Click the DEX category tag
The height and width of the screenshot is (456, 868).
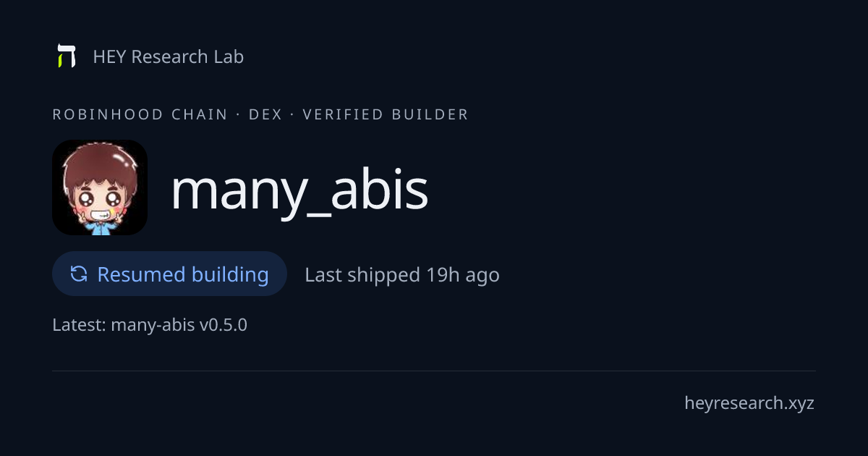pyautogui.click(x=265, y=114)
